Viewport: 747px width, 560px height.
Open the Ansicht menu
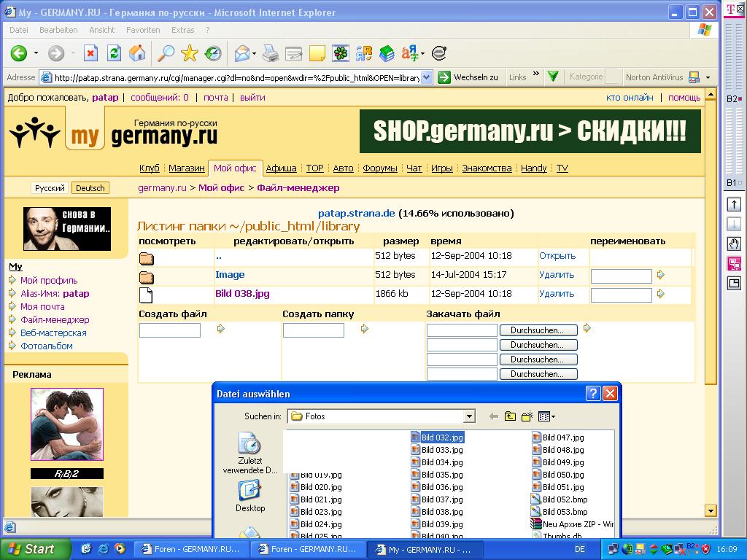pos(102,30)
